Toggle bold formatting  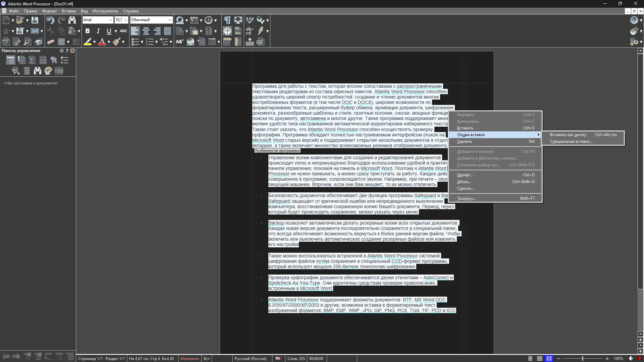(88, 31)
